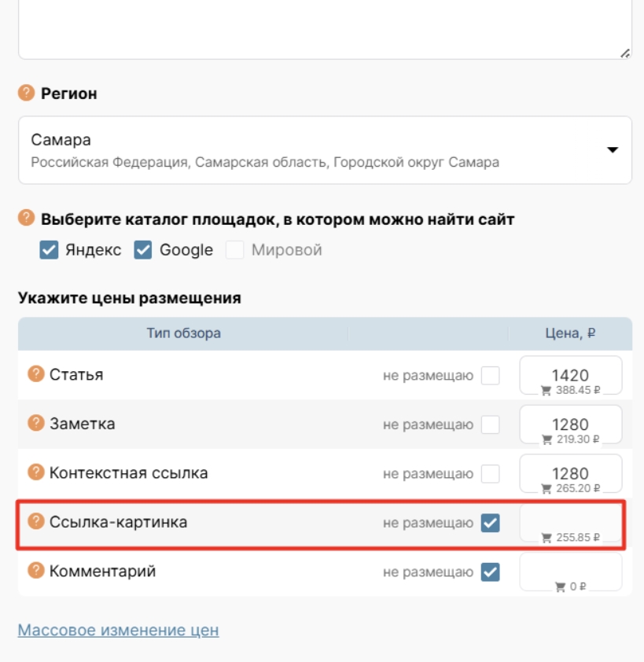Click the Статья price field with 1420
This screenshot has width=644, height=662.
click(x=570, y=373)
